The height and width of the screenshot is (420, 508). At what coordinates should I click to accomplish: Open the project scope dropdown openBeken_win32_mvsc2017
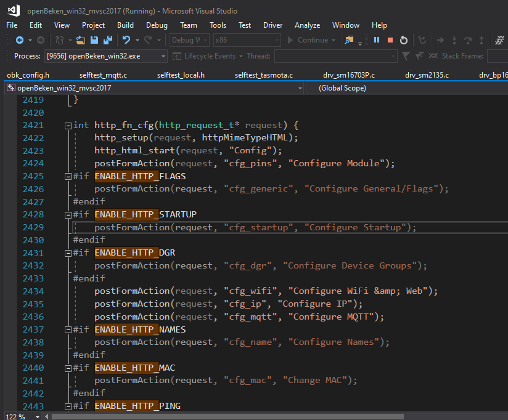coord(155,88)
